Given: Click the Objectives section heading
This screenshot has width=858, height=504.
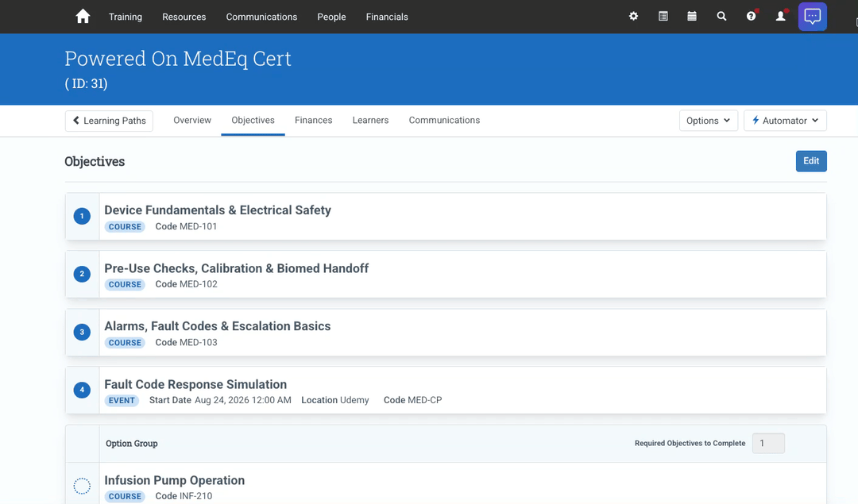Looking at the screenshot, I should [95, 161].
